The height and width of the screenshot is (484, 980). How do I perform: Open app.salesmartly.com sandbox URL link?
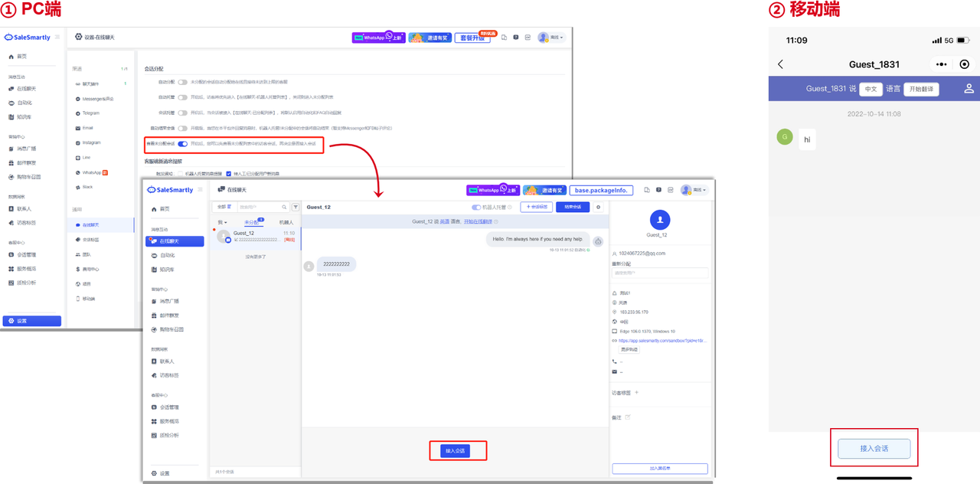pos(662,341)
